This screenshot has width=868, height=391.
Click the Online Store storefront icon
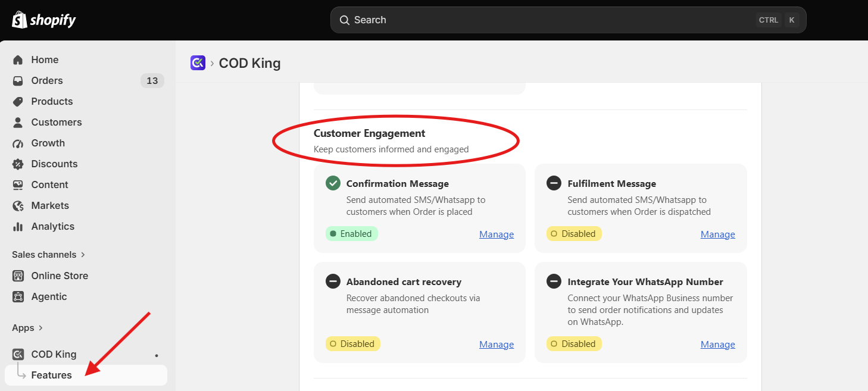point(18,276)
